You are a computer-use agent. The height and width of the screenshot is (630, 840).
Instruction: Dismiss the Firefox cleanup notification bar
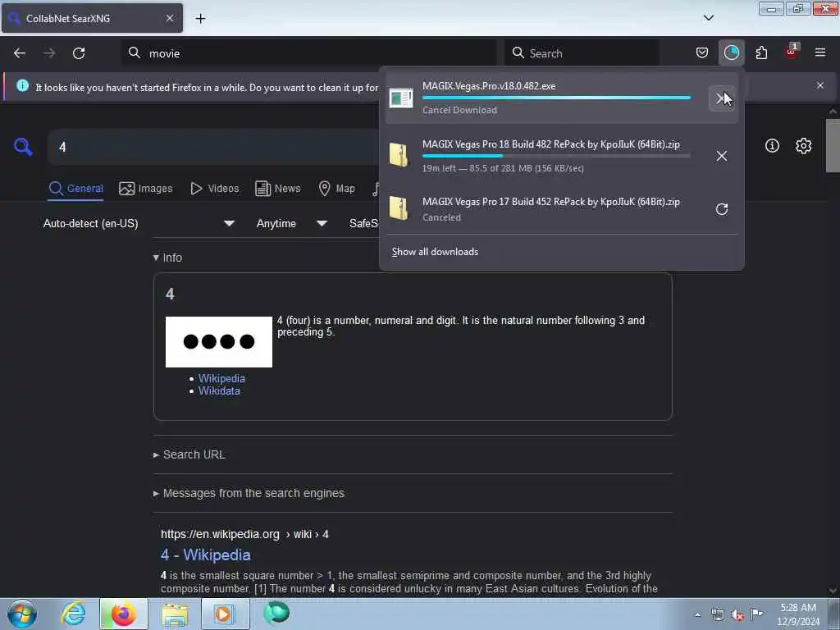(x=820, y=85)
